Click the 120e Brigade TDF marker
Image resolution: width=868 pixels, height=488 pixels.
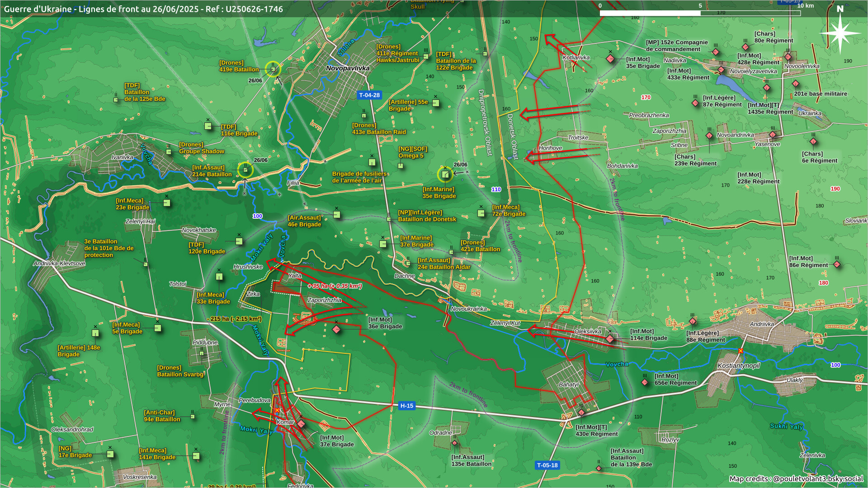(239, 241)
